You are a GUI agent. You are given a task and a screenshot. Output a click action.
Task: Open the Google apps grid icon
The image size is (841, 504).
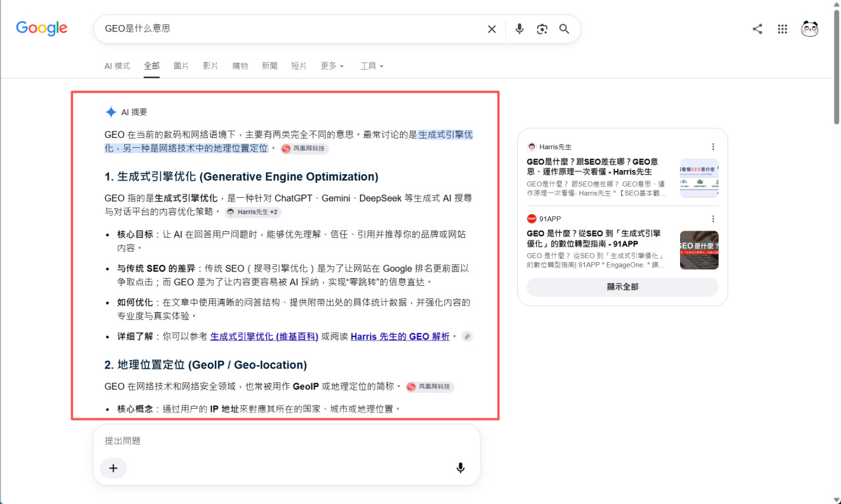783,29
